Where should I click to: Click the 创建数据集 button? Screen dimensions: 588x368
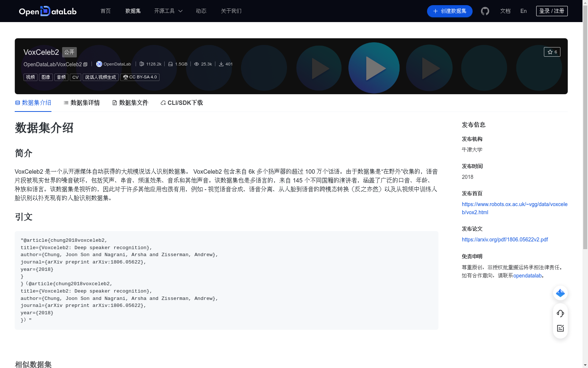coord(449,11)
